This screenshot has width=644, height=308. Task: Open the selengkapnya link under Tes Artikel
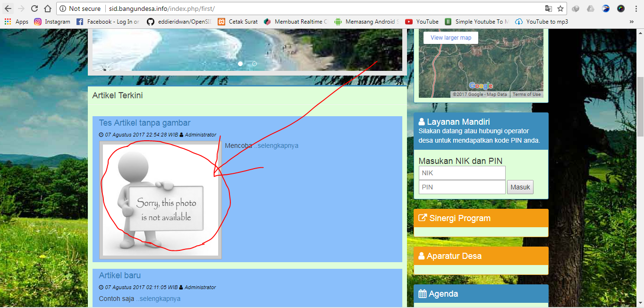tap(277, 145)
